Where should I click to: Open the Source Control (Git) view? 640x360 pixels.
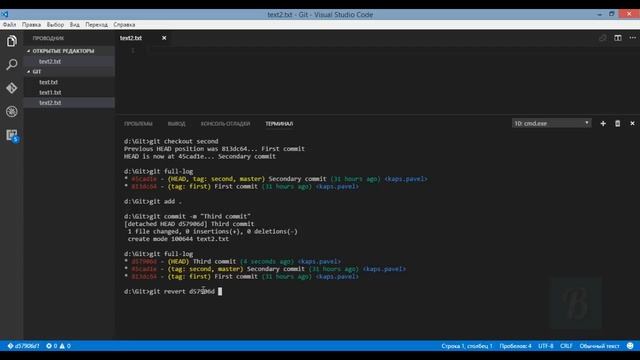coord(11,88)
